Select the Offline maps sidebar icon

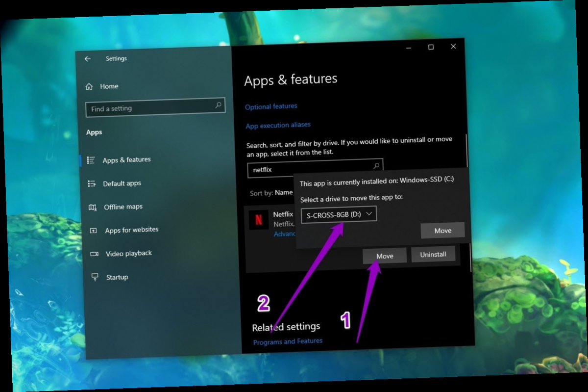coord(93,207)
